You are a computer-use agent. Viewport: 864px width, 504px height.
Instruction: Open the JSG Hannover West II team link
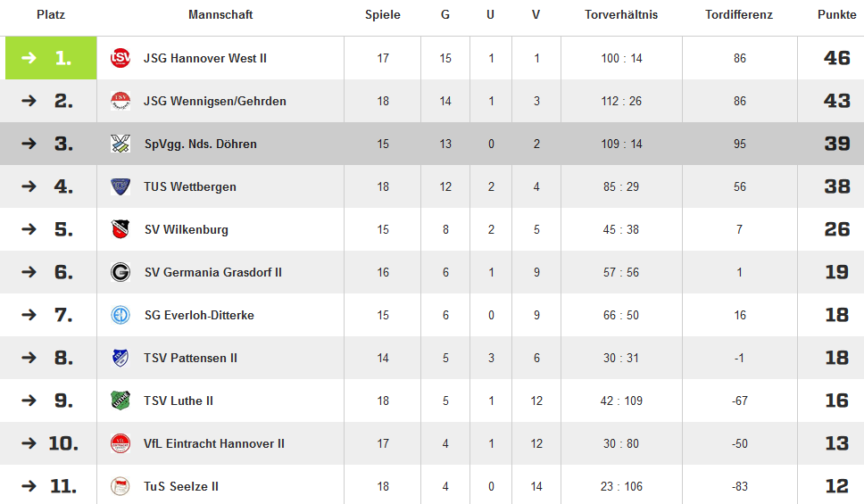tap(205, 58)
